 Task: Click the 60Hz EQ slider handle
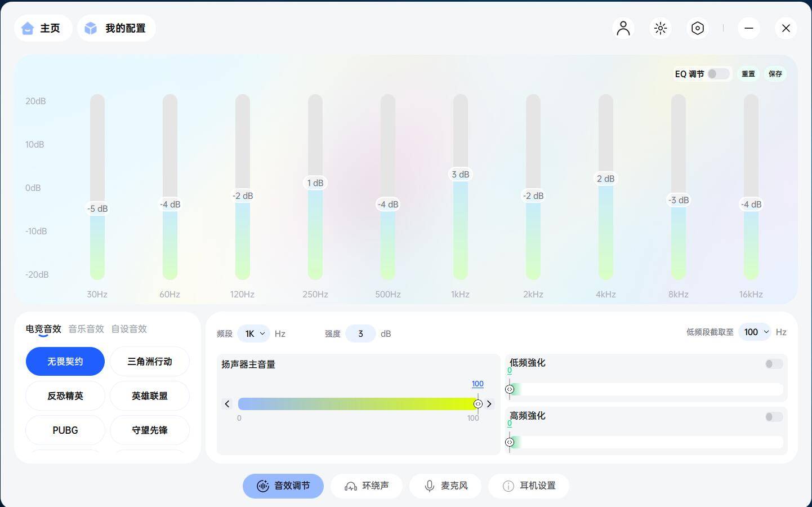[170, 204]
